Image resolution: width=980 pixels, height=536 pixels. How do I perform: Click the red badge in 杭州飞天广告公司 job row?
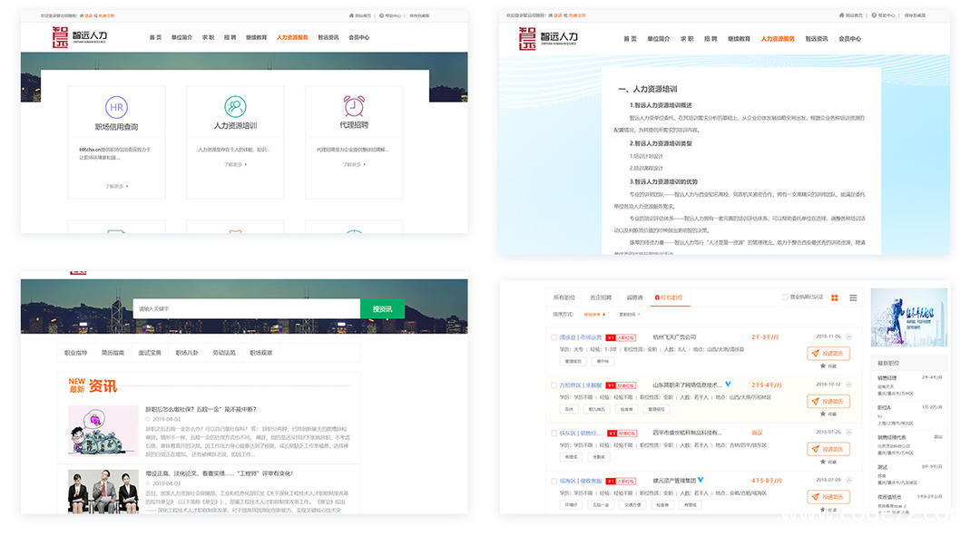coord(621,337)
